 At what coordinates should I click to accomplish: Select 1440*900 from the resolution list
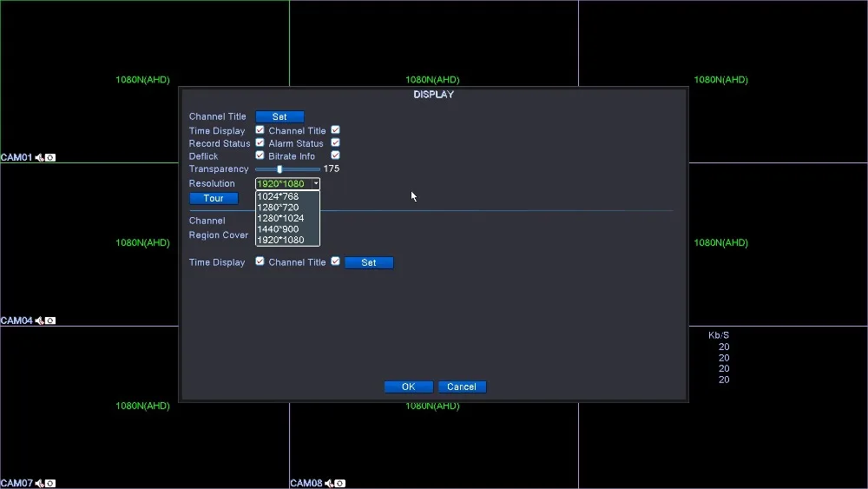coord(287,228)
